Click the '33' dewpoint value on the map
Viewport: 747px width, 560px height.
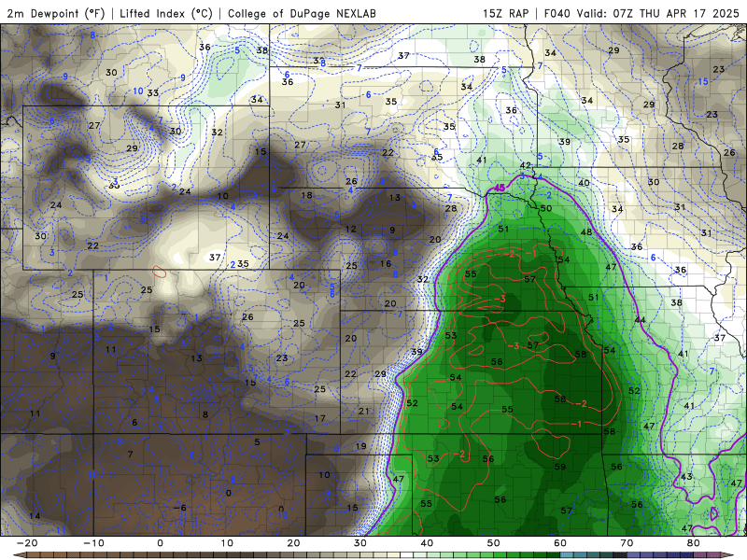153,92
